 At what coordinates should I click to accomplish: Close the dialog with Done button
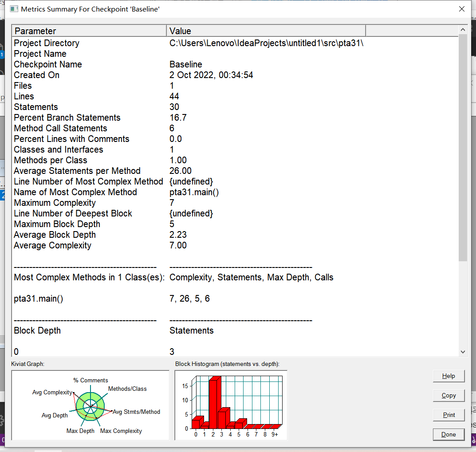448,434
